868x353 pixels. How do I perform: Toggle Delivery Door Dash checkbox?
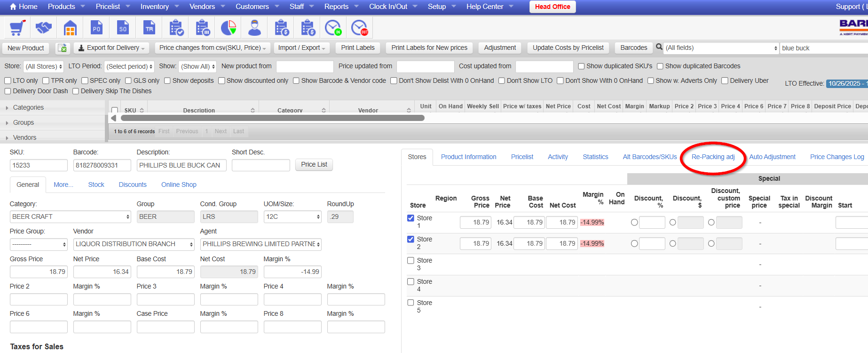pyautogui.click(x=8, y=91)
